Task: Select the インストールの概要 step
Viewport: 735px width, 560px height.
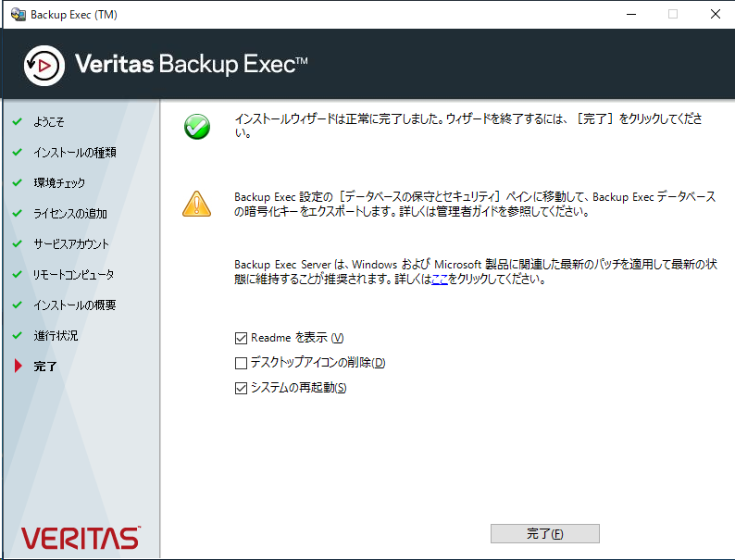Action: click(x=75, y=305)
